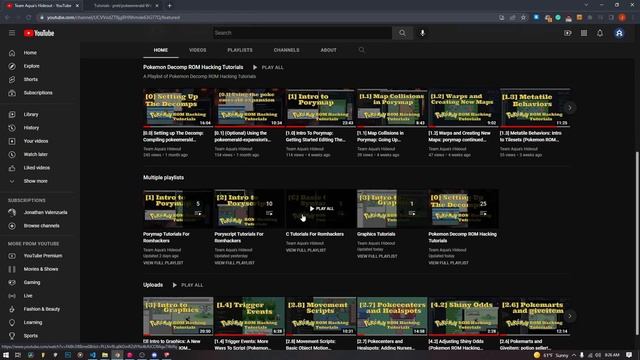Switch to the Tutorials browser tab
Image resolution: width=640 pixels, height=360 pixels.
(x=122, y=6)
